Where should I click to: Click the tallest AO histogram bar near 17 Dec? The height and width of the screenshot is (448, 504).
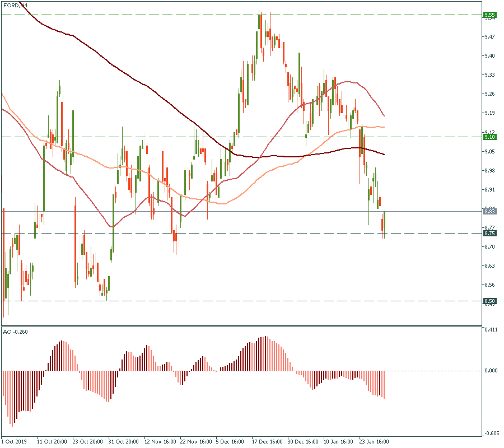click(x=267, y=353)
